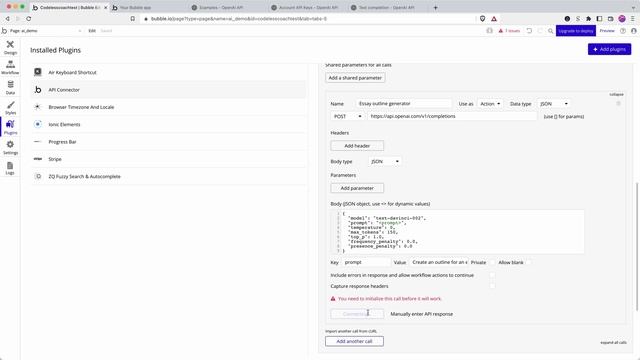Viewport: 640px width, 360px height.
Task: Select the Stripe plugin
Action: [x=169, y=159]
